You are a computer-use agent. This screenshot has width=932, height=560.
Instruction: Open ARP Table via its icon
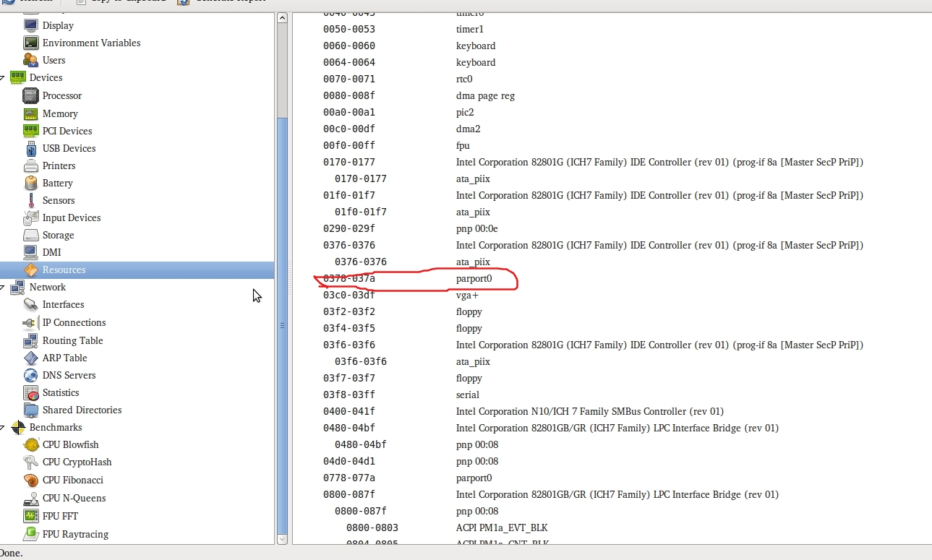pos(30,358)
